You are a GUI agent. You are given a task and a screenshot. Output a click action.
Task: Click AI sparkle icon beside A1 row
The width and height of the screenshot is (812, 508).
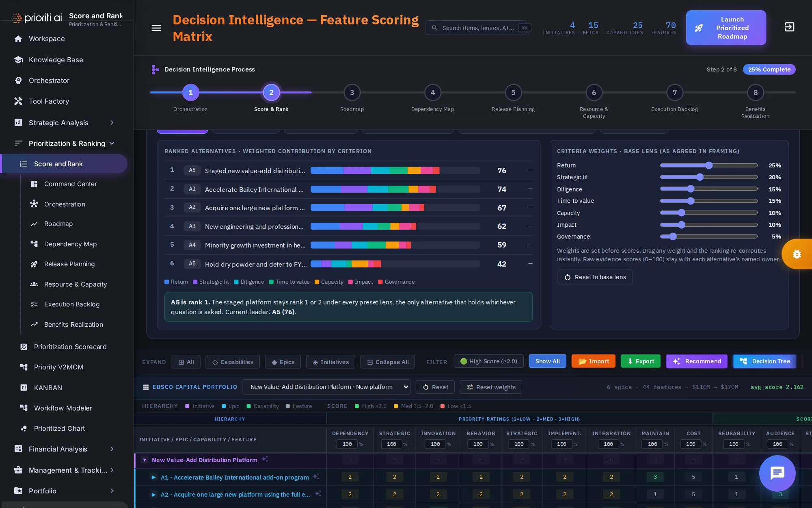(316, 476)
